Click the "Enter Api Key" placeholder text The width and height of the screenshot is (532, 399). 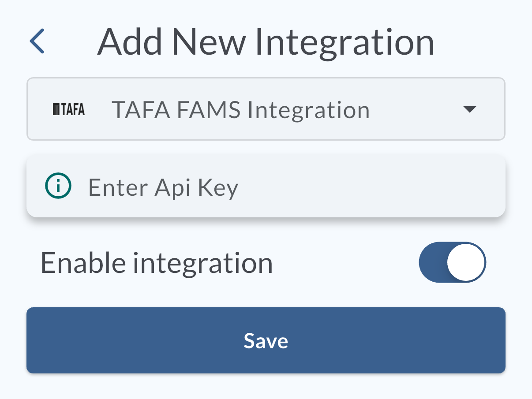163,187
